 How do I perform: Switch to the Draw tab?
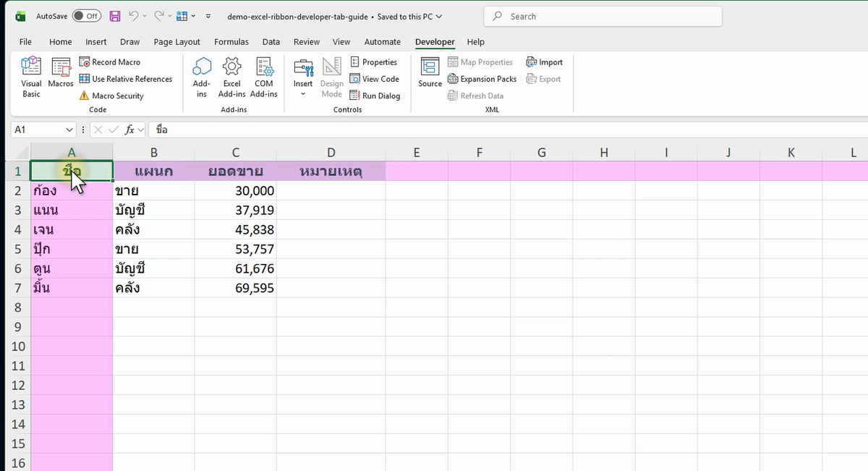click(130, 42)
